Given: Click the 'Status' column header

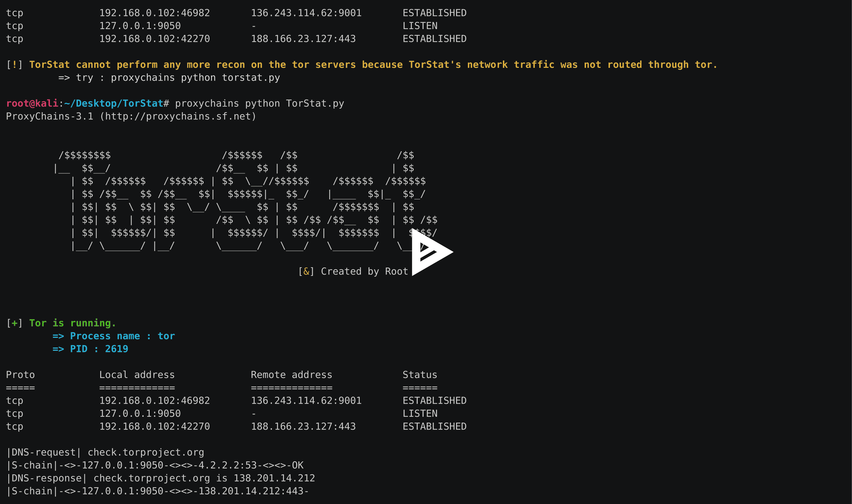Looking at the screenshot, I should click(x=420, y=375).
